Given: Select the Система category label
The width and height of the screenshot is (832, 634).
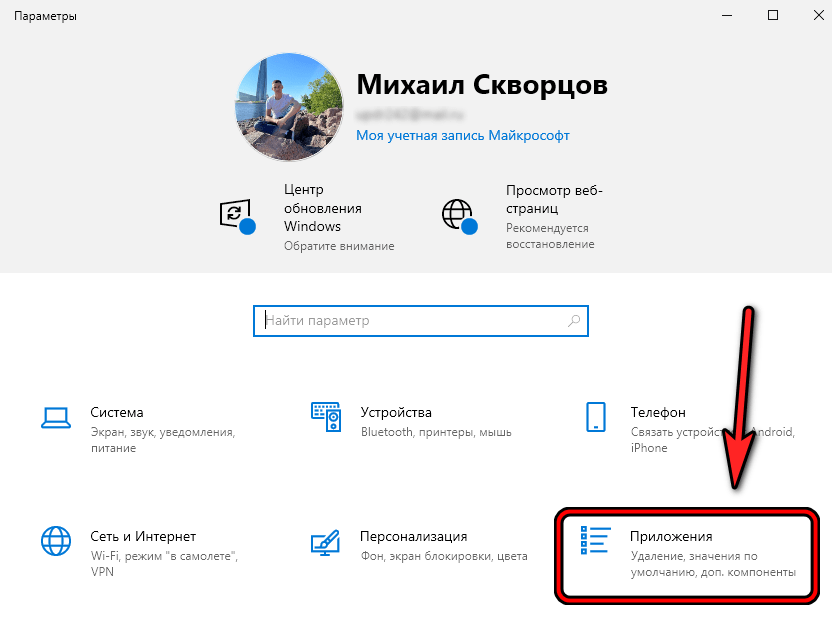Looking at the screenshot, I should [x=117, y=411].
